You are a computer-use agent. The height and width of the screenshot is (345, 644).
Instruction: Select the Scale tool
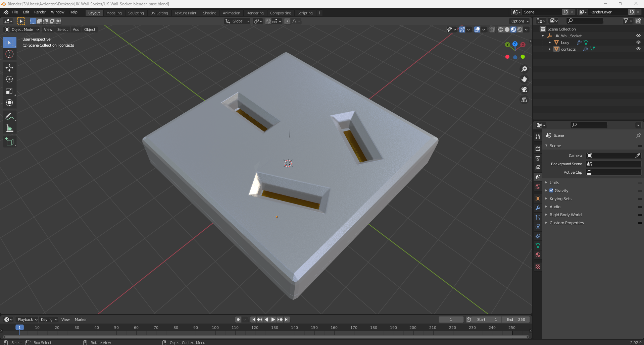(9, 91)
